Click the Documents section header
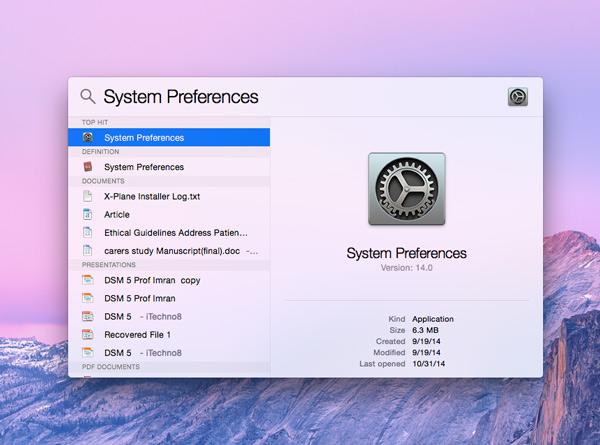The image size is (600, 445). pyautogui.click(x=103, y=181)
